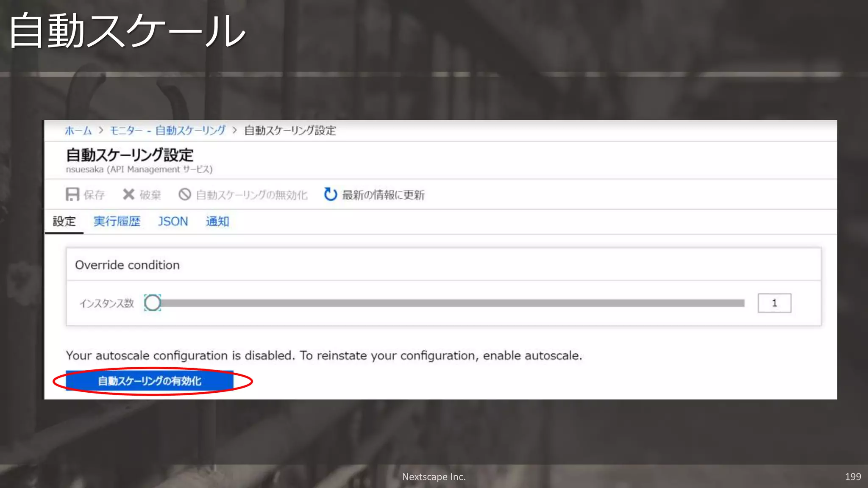
Task: Click the disable autoscaling prohibition icon
Action: [184, 194]
